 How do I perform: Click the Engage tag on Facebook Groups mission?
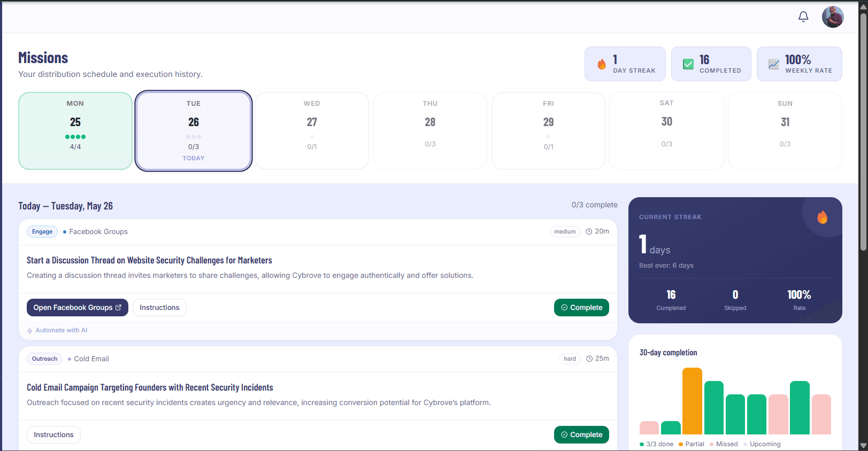(42, 231)
